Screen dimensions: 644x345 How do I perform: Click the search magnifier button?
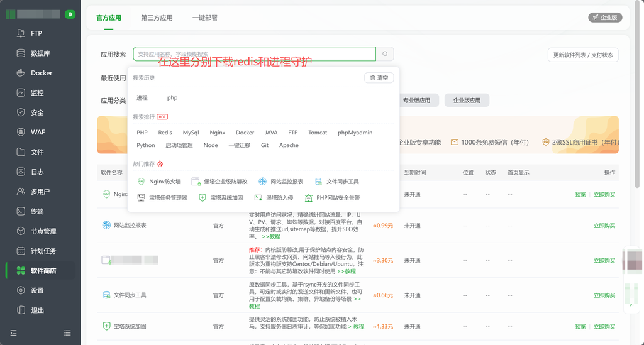pos(385,54)
